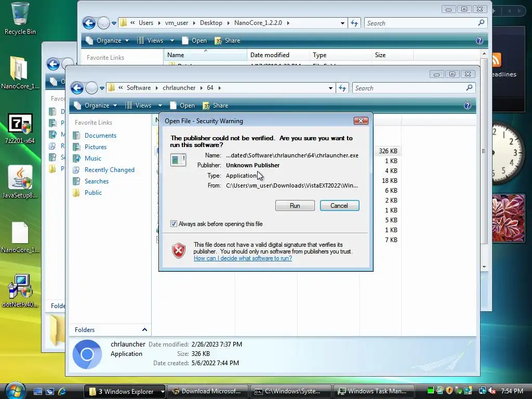Viewport: 532px width, 399px height.
Task: Click Help icon in chrlauncher window
Action: (468, 105)
